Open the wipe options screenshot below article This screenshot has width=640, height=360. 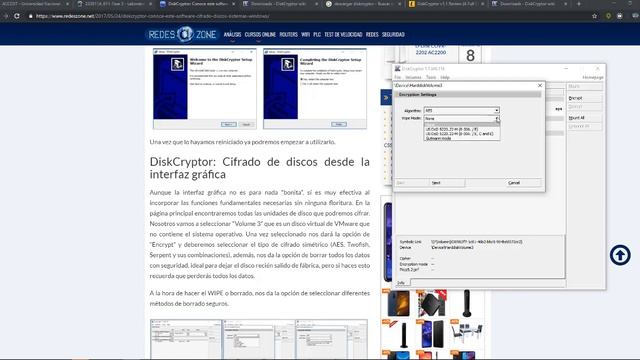[331, 339]
